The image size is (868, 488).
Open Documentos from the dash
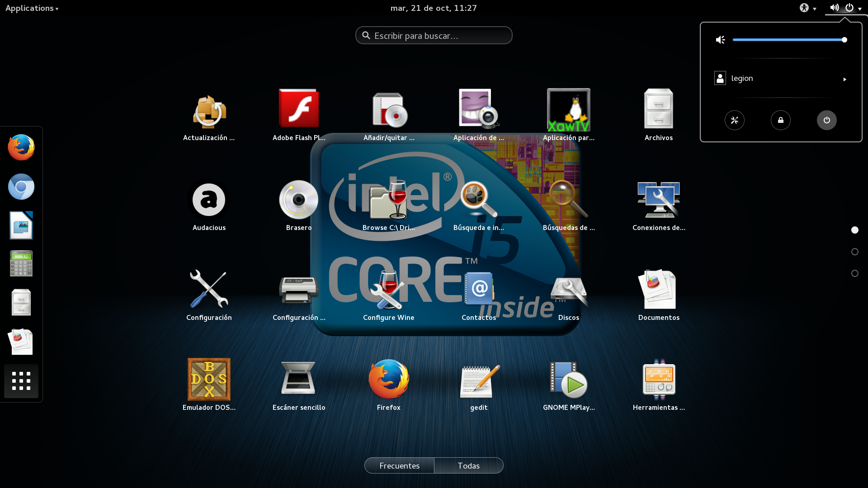click(x=21, y=342)
